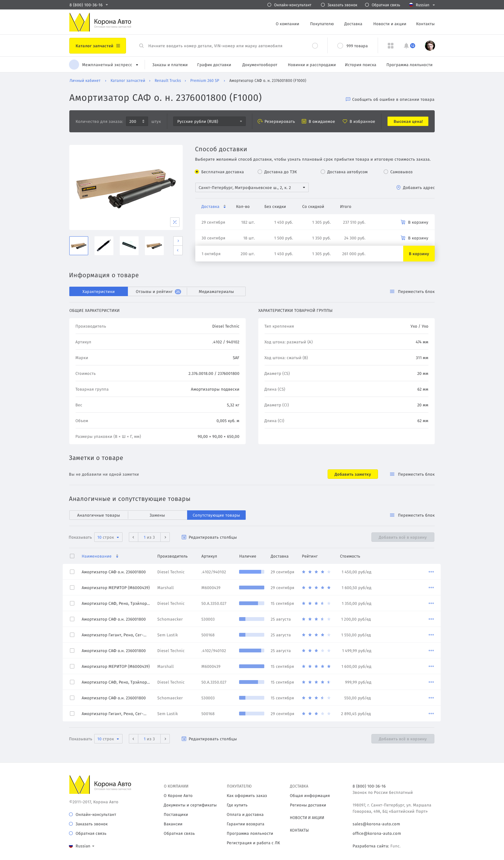Select Доставка автобусом radio option

323,172
